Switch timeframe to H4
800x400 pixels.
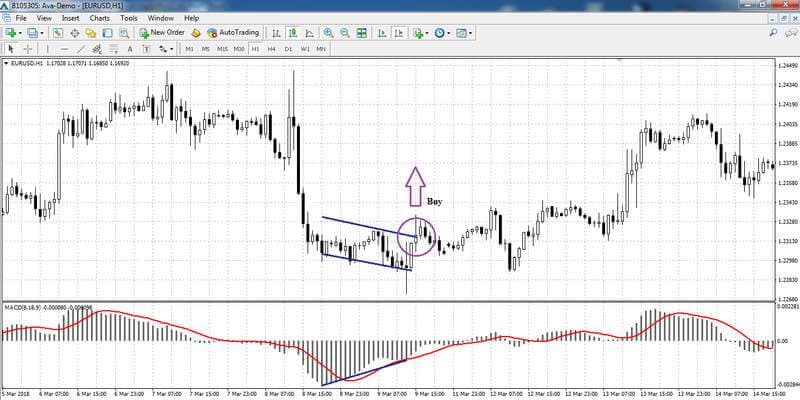point(272,49)
